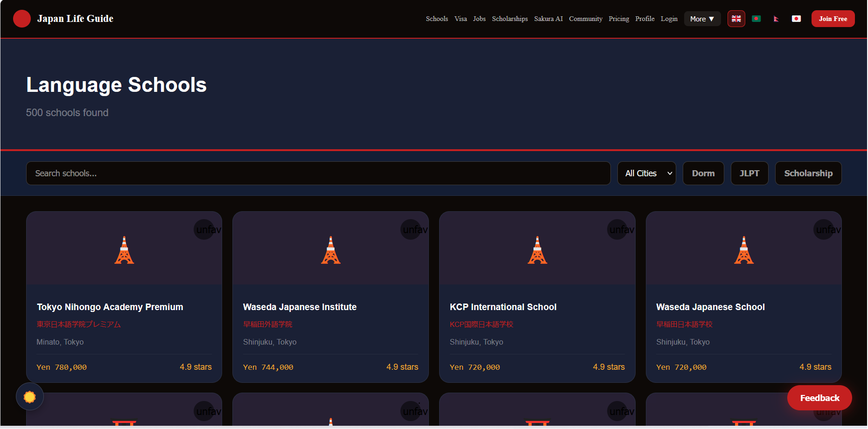Click the Yen 744,000 price
Viewport: 868px width, 429px height.
click(x=268, y=367)
